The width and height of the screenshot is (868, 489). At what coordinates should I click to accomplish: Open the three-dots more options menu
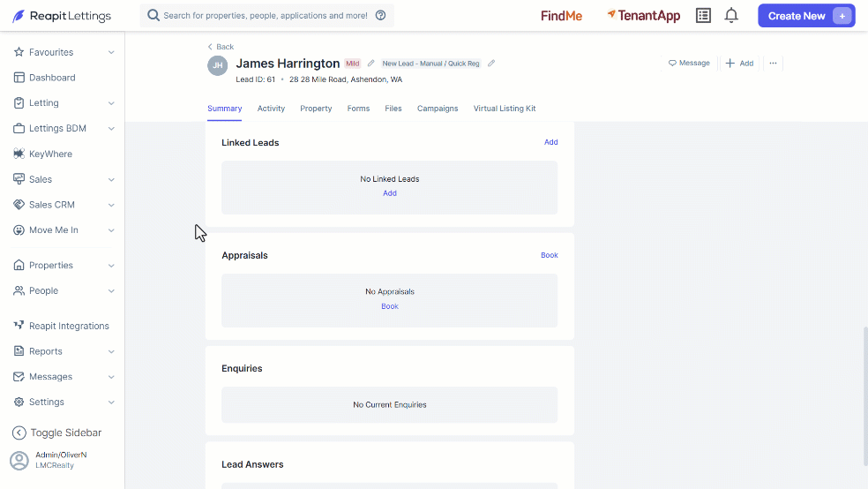pyautogui.click(x=773, y=64)
